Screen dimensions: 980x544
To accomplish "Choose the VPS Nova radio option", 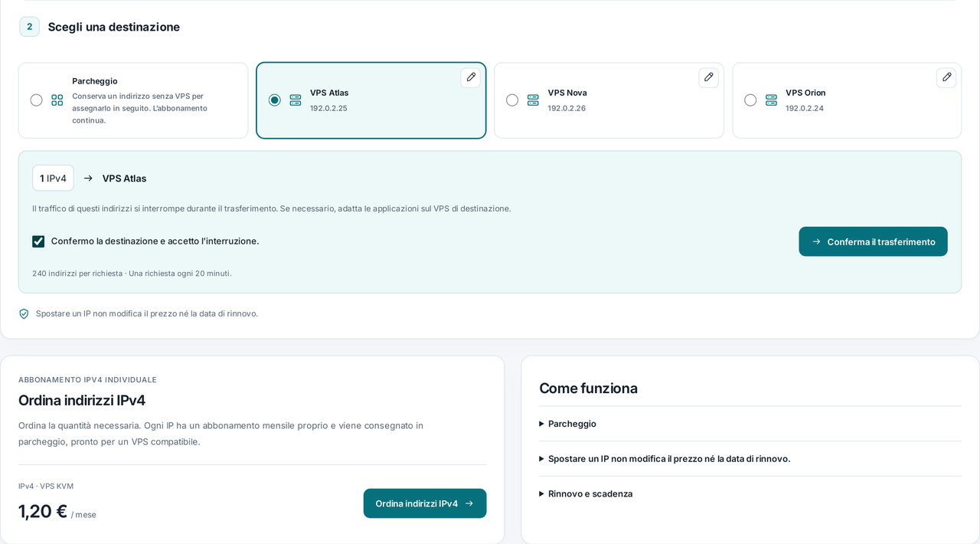I will (x=512, y=100).
